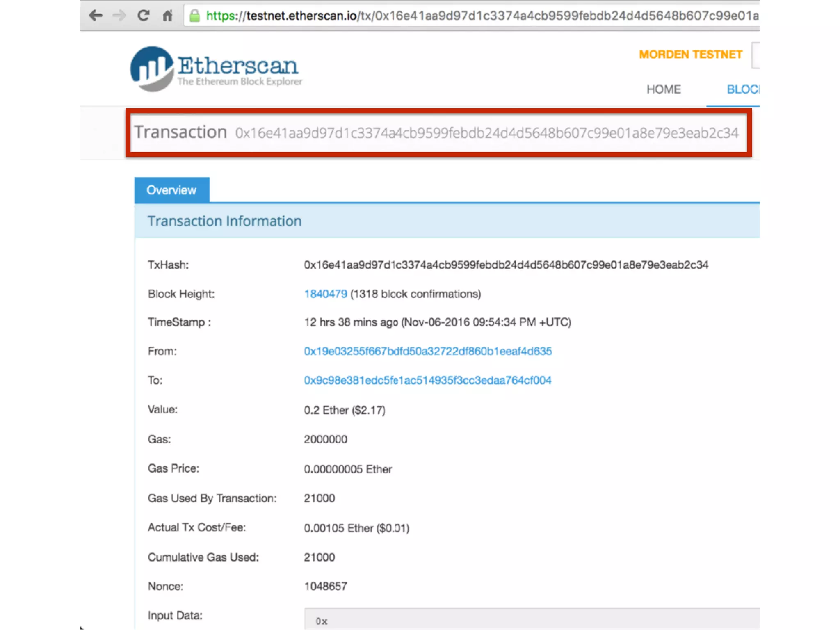
Task: Focus the URL address bar
Action: point(472,16)
